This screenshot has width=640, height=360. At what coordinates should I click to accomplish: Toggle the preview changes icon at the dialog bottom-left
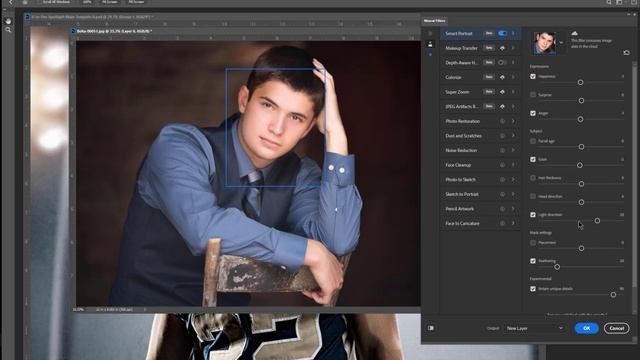(x=431, y=328)
